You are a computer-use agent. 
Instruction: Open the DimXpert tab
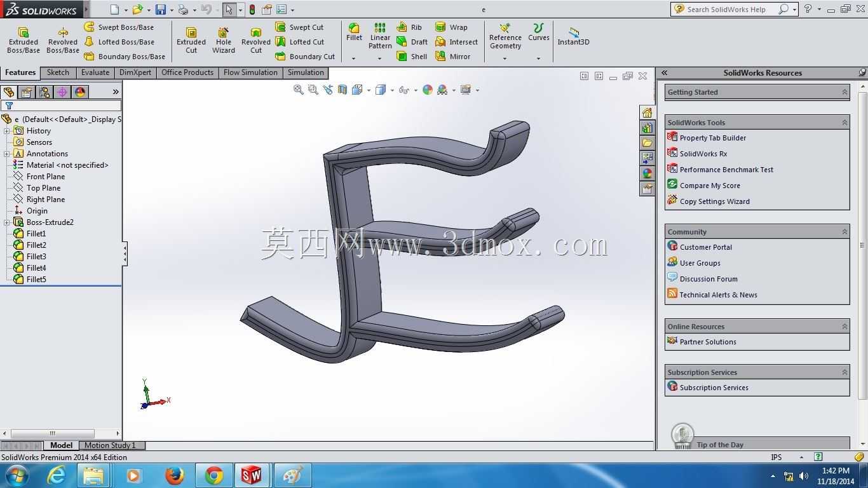point(135,72)
